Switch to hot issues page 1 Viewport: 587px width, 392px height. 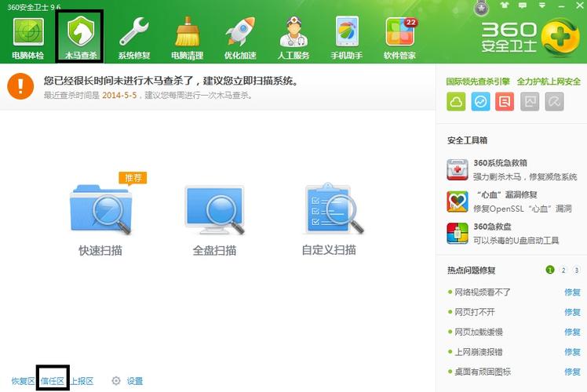tap(550, 270)
